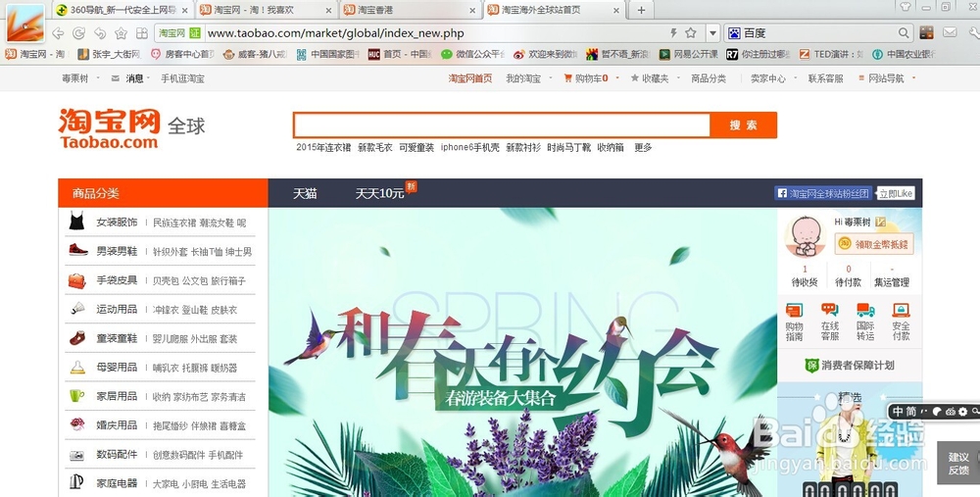980x497 pixels.
Task: Select the iphone6手机壳 search suggestion
Action: 470,148
